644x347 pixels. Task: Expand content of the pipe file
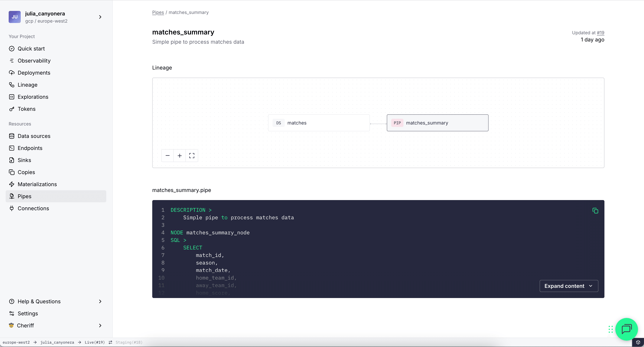[x=568, y=286]
